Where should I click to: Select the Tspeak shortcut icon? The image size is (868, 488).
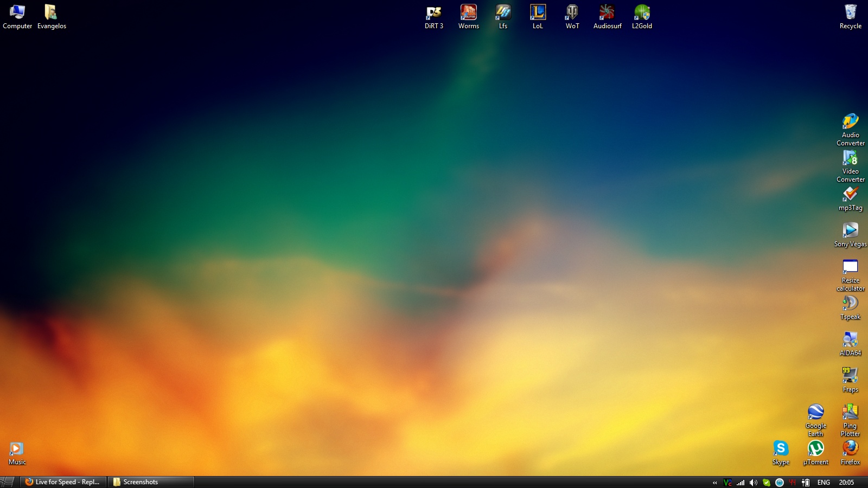851,307
